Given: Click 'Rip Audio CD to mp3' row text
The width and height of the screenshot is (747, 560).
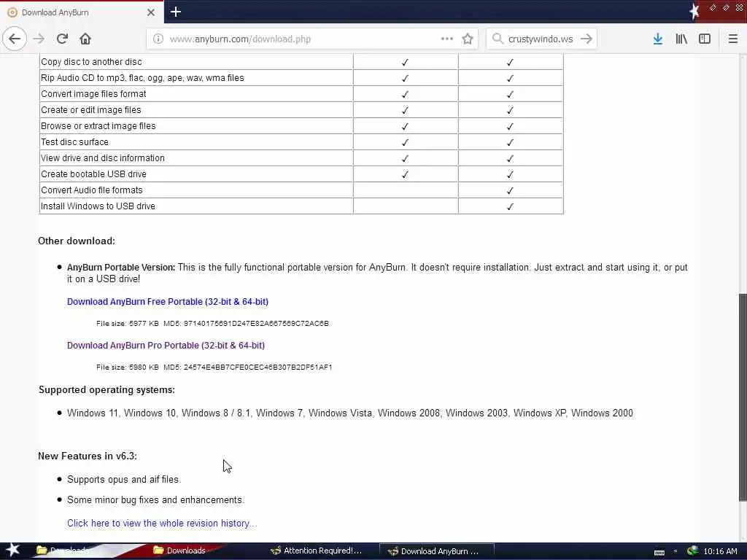Looking at the screenshot, I should click(142, 78).
